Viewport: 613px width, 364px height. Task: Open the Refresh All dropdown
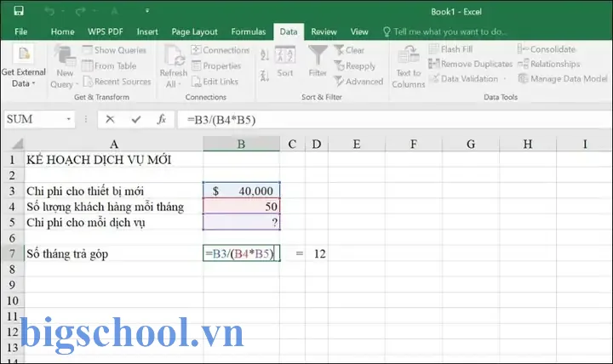point(173,66)
